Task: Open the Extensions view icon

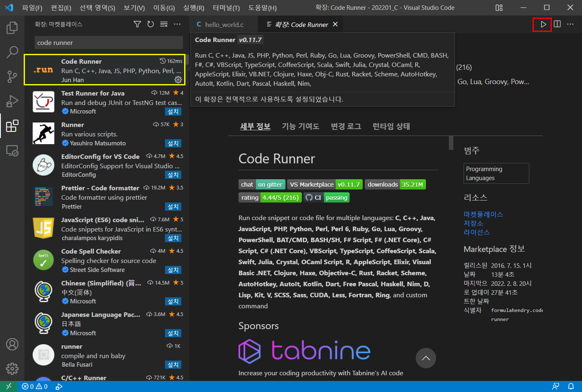Action: coord(12,126)
